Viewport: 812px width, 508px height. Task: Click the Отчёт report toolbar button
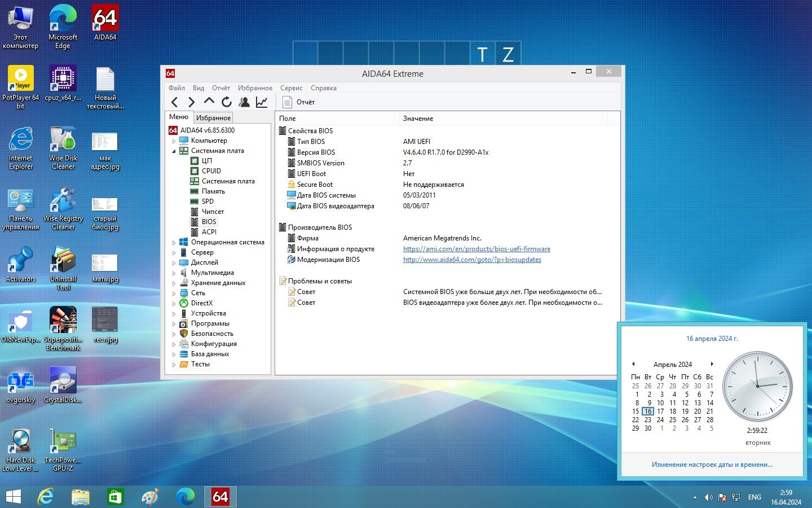[x=299, y=102]
